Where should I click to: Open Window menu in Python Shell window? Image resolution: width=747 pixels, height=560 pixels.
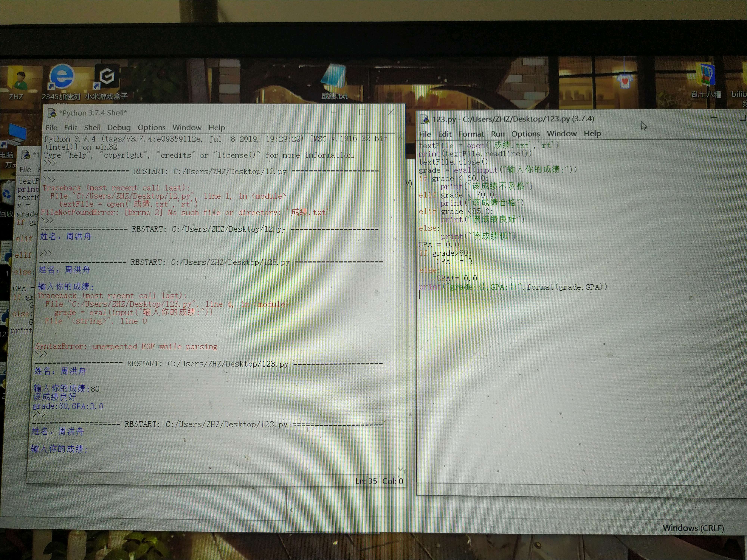click(187, 128)
